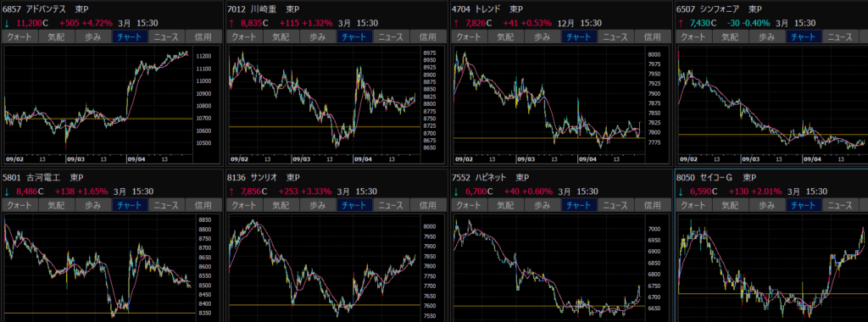
Task: Click the 7,826 price of トレンド
Action: pyautogui.click(x=476, y=23)
